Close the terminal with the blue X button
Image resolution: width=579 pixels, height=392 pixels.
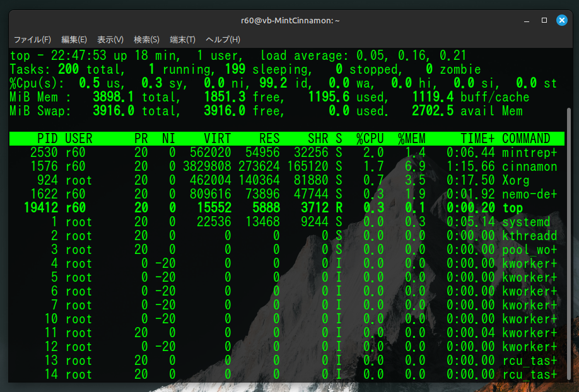click(561, 20)
